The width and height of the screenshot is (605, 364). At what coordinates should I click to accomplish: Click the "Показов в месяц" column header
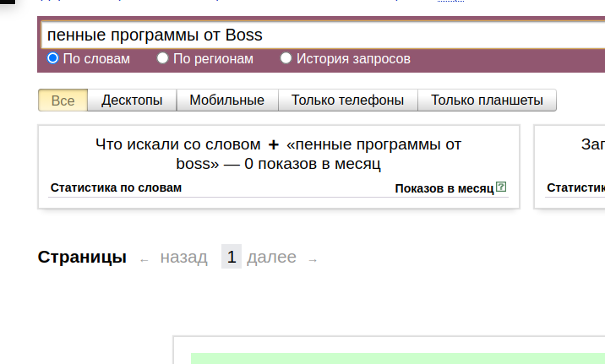tap(444, 188)
